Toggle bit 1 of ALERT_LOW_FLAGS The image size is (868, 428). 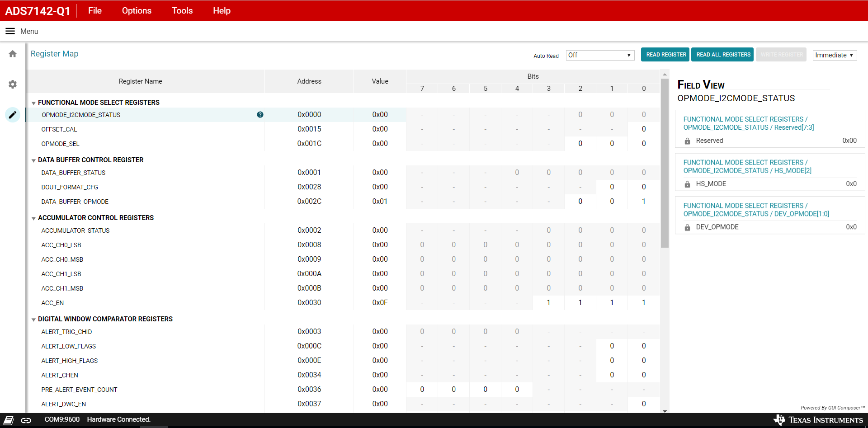pos(612,346)
